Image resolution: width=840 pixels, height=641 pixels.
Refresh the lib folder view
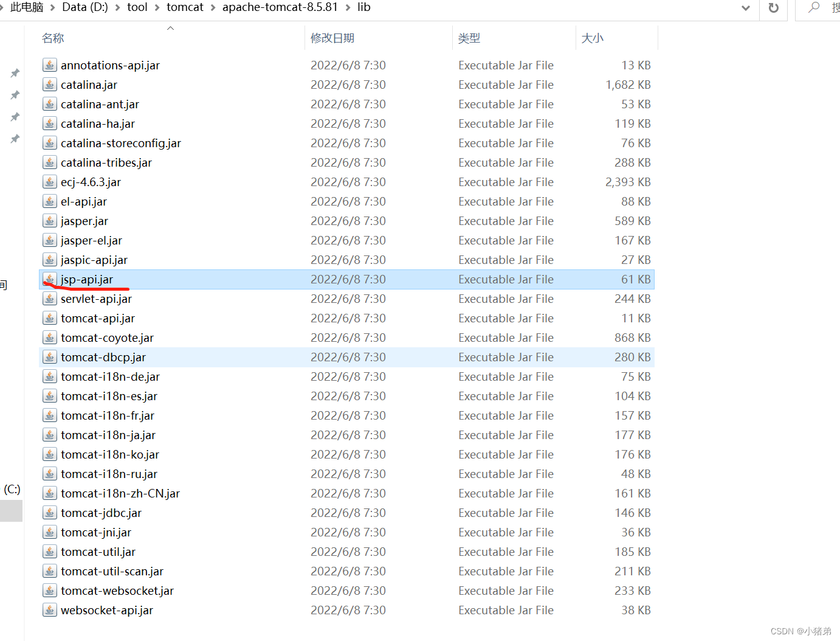coord(773,8)
